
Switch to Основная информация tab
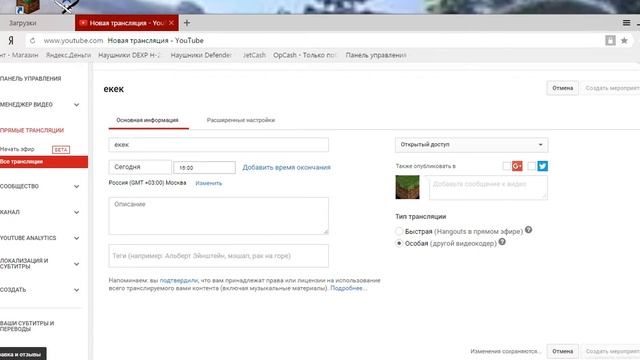148,120
